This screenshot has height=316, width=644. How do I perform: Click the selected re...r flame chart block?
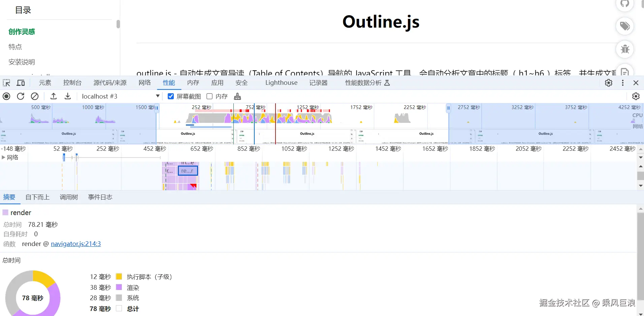click(x=187, y=171)
